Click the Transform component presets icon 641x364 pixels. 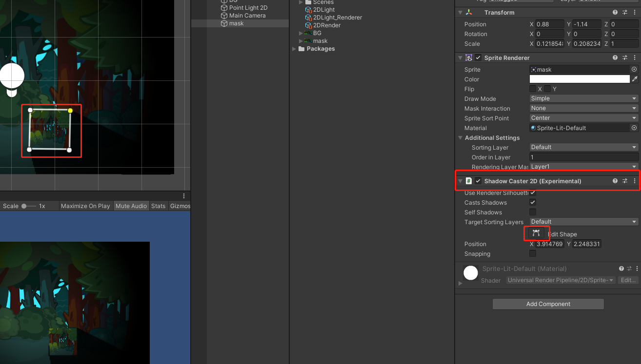click(x=625, y=12)
